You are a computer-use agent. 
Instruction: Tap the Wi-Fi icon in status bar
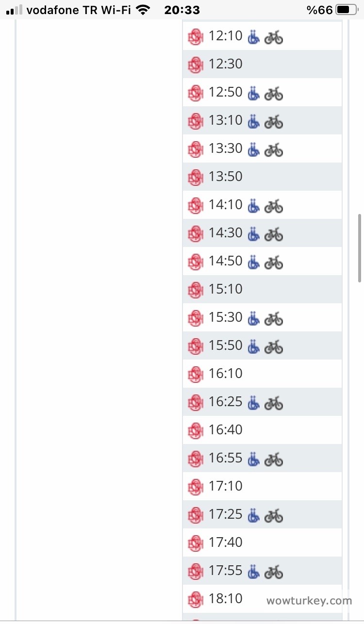(143, 10)
